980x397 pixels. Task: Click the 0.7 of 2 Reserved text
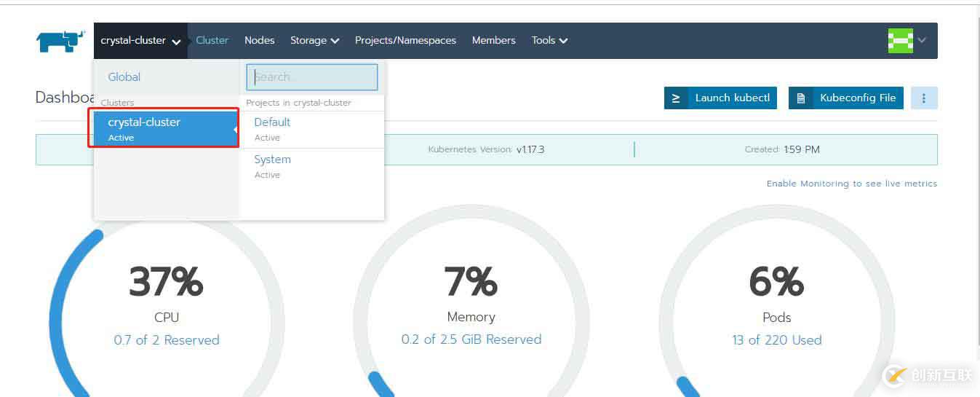[167, 340]
